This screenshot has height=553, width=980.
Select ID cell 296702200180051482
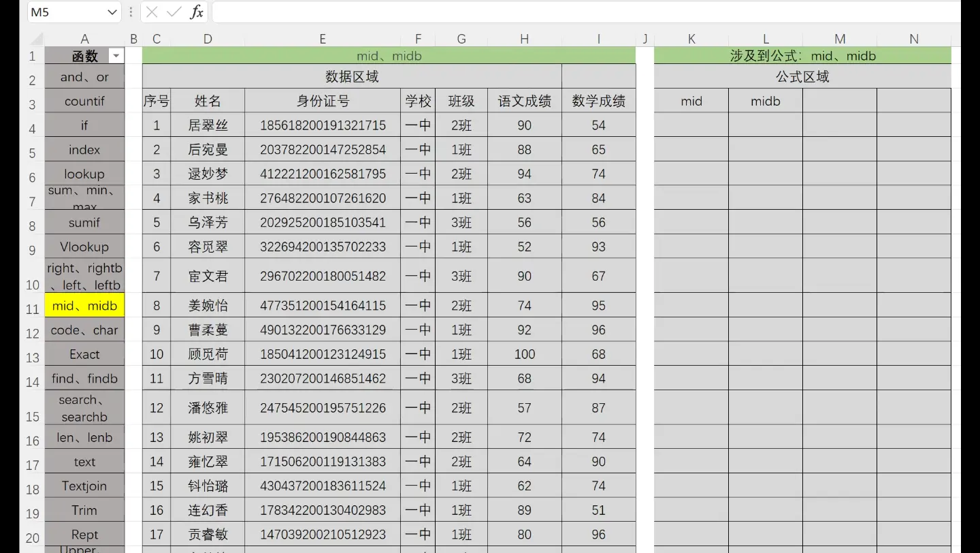click(x=323, y=276)
